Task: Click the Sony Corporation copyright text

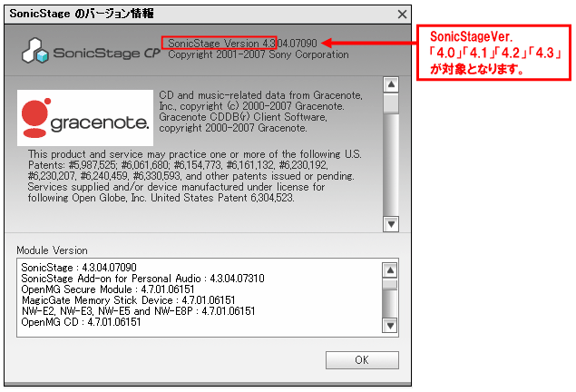Action: (258, 54)
